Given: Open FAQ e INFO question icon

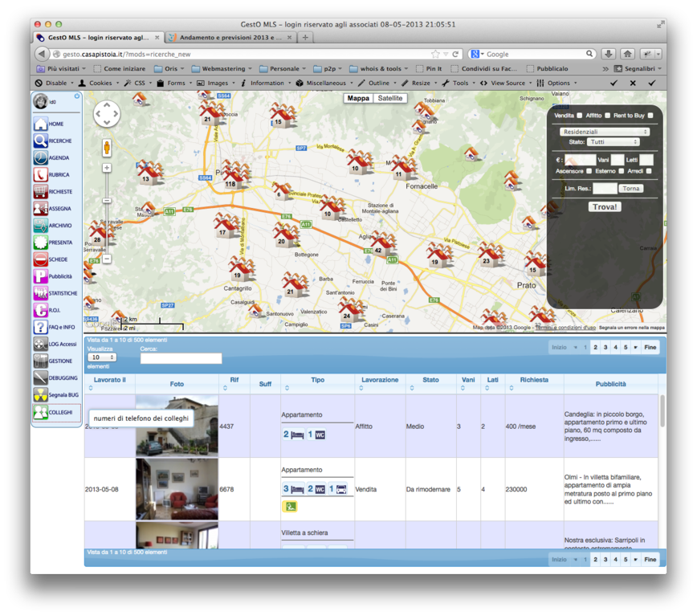Looking at the screenshot, I should point(40,327).
